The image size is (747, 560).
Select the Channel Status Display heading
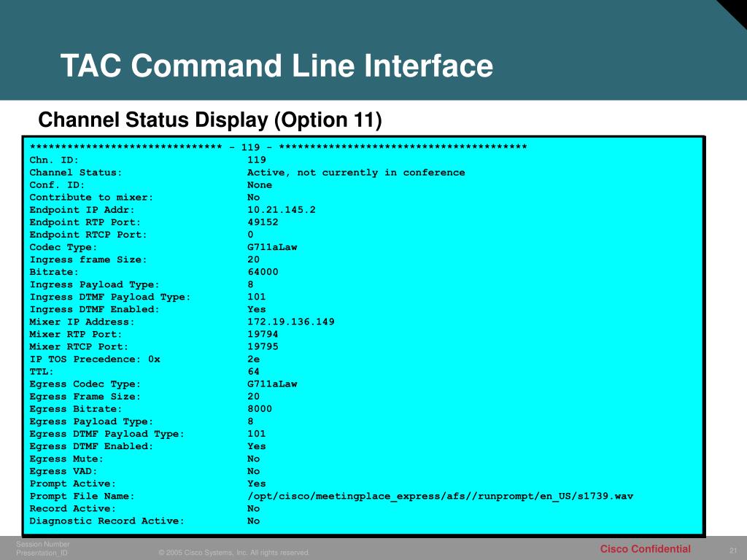[x=212, y=118]
